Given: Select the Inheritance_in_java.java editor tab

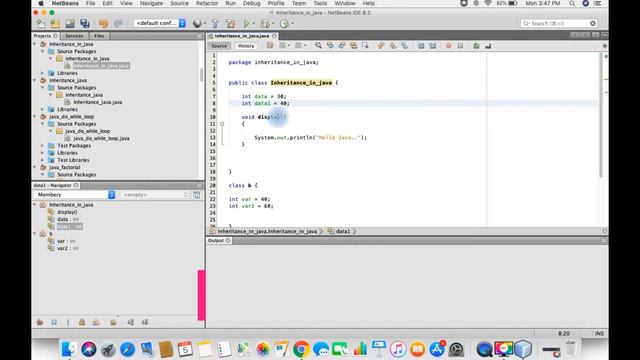Looking at the screenshot, I should (242, 36).
